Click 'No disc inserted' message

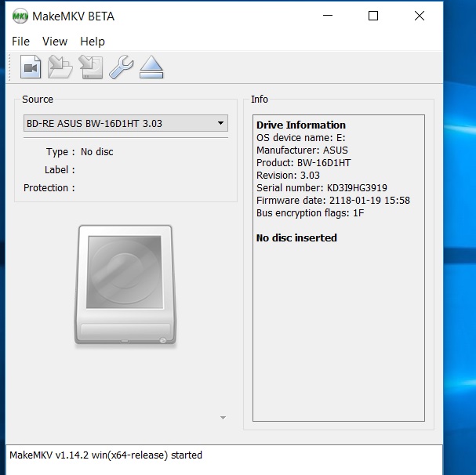pyautogui.click(x=296, y=238)
